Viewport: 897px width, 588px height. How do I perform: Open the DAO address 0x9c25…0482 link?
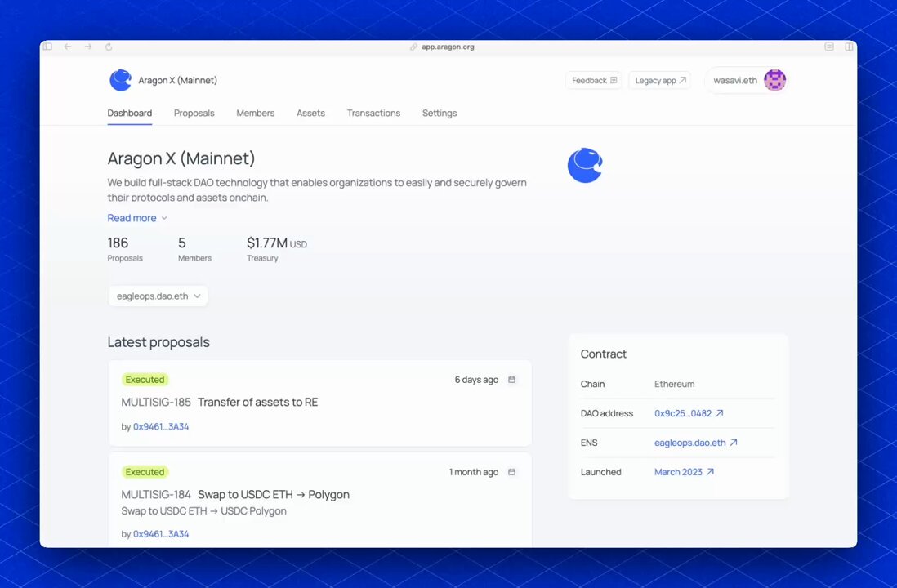tap(689, 413)
